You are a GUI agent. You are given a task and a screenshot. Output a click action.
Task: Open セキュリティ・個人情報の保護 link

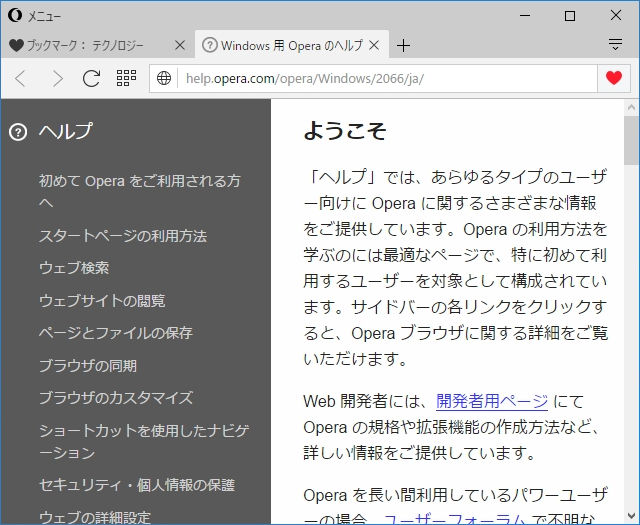tap(137, 485)
